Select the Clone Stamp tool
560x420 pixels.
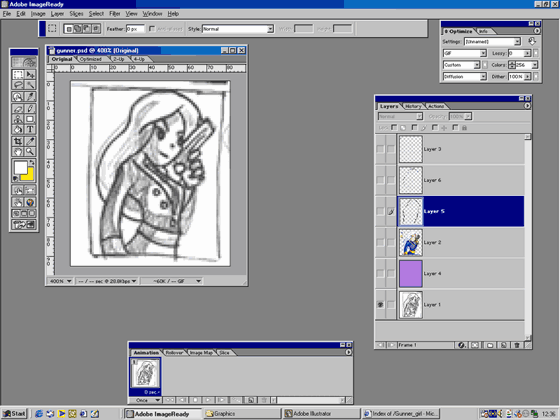tap(18, 119)
